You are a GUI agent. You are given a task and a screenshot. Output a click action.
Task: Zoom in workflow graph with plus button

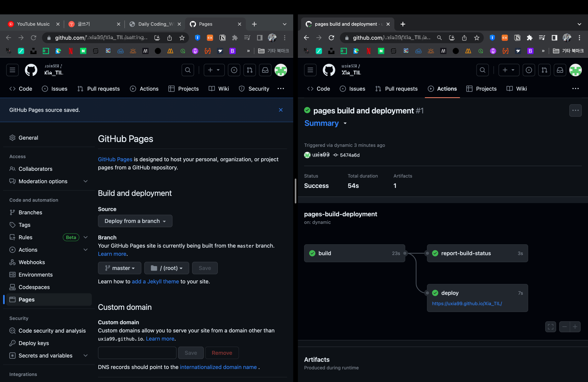point(575,327)
